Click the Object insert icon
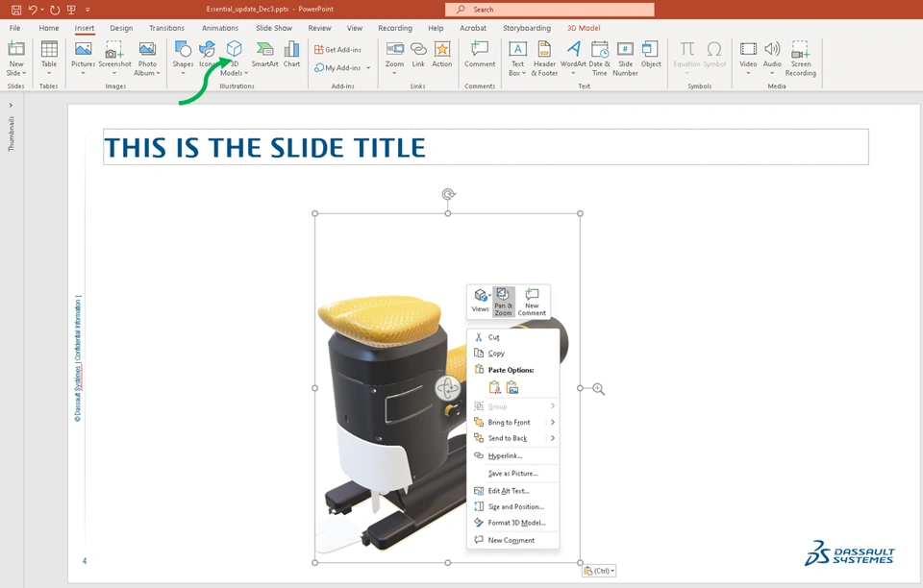The height and width of the screenshot is (588, 923). pyautogui.click(x=651, y=49)
